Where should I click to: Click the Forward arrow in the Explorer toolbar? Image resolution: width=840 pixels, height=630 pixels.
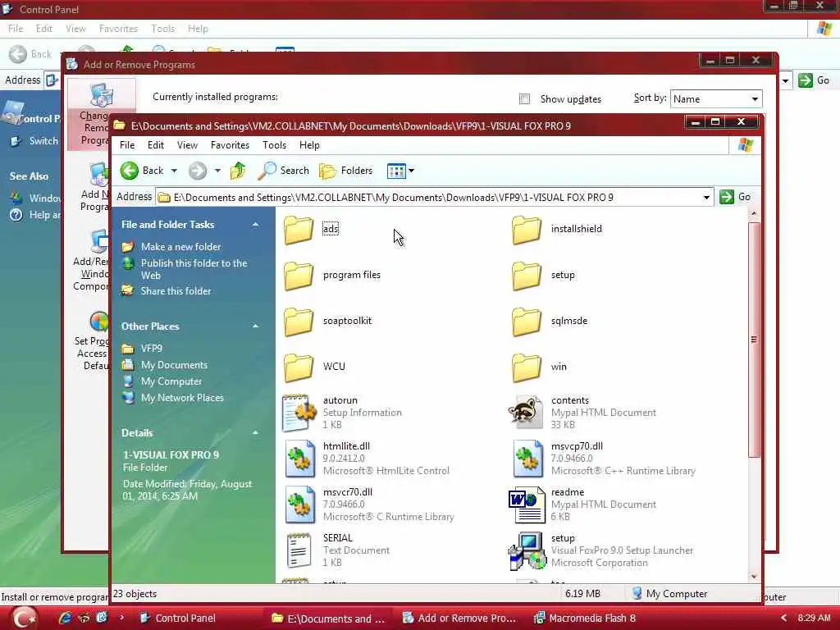click(198, 171)
